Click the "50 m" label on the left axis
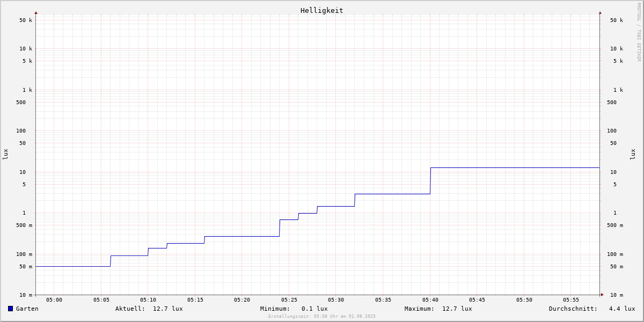Viewport: 644px width, 322px height. (x=26, y=267)
